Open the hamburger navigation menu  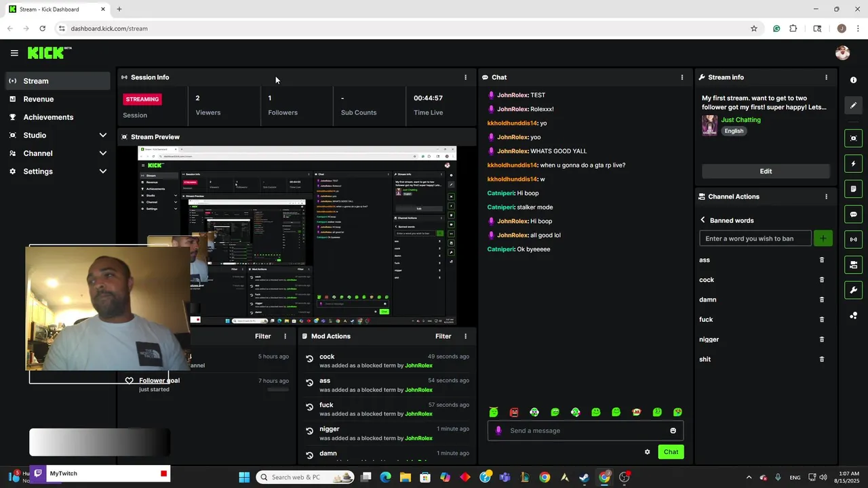pos(14,53)
